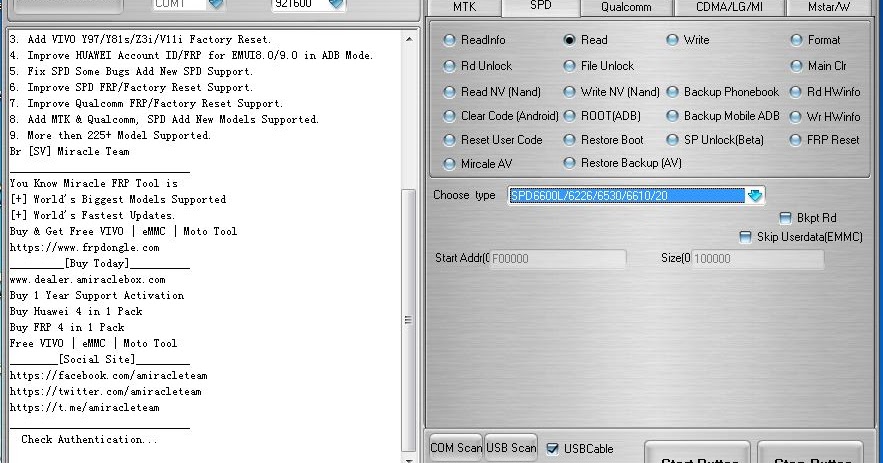Image resolution: width=883 pixels, height=463 pixels.
Task: Enable the Bkpt Rd checkbox
Action: tap(785, 218)
